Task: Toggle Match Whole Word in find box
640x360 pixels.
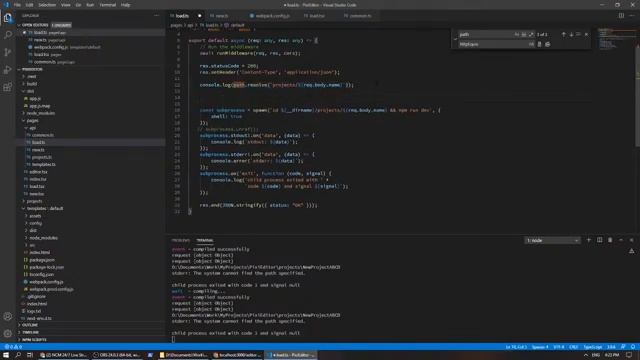Action: pyautogui.click(x=524, y=35)
